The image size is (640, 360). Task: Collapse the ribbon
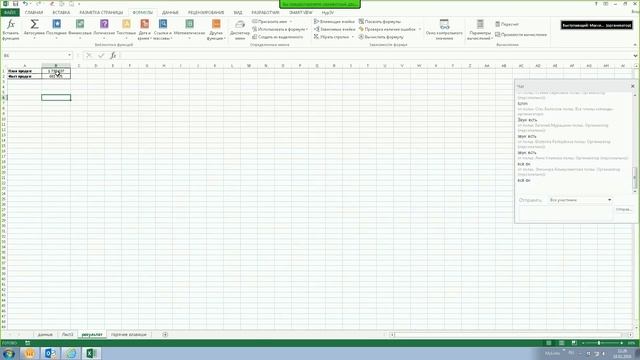(636, 45)
